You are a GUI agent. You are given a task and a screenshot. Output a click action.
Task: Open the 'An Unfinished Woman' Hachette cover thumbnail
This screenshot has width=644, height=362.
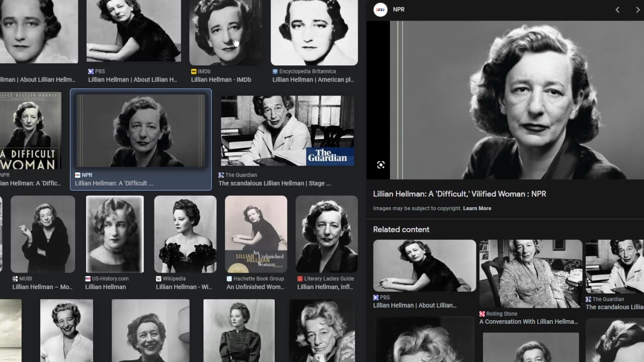pos(256,234)
